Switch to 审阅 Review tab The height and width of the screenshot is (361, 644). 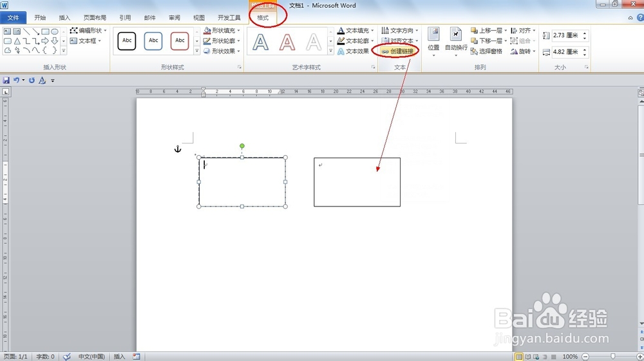[175, 17]
